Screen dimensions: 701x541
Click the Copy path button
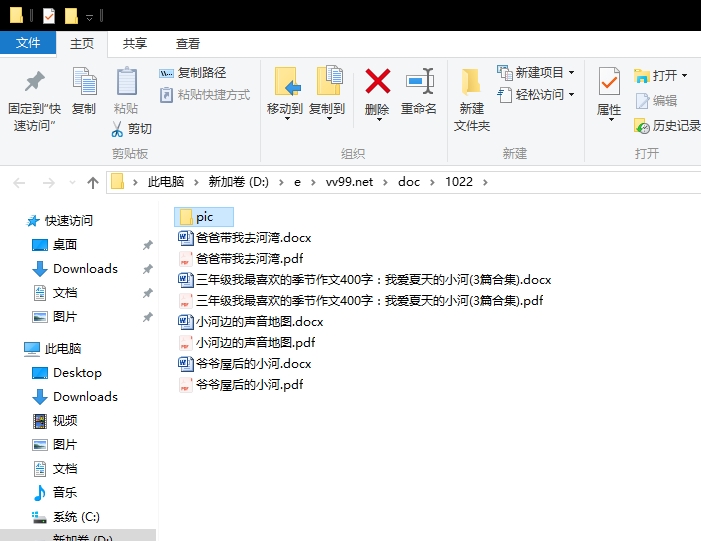click(193, 72)
